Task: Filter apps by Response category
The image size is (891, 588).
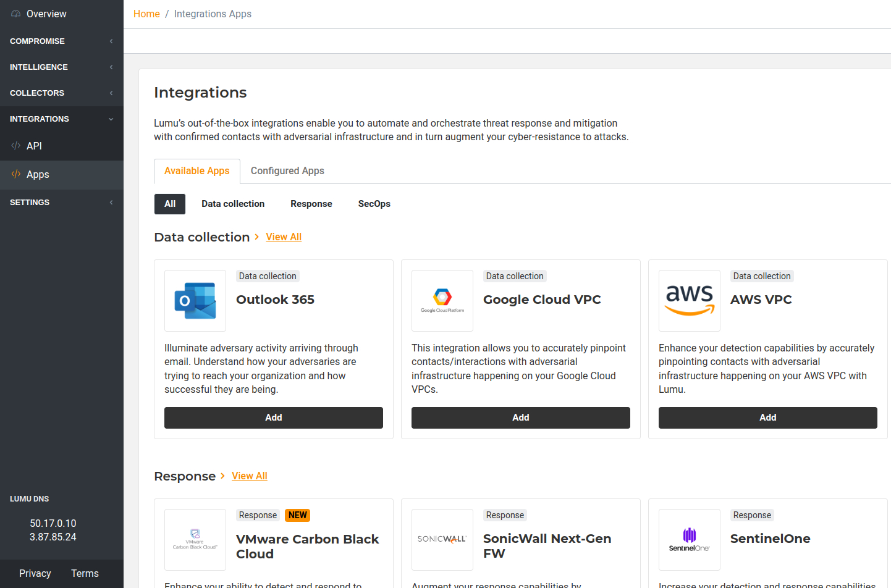Action: coord(311,204)
